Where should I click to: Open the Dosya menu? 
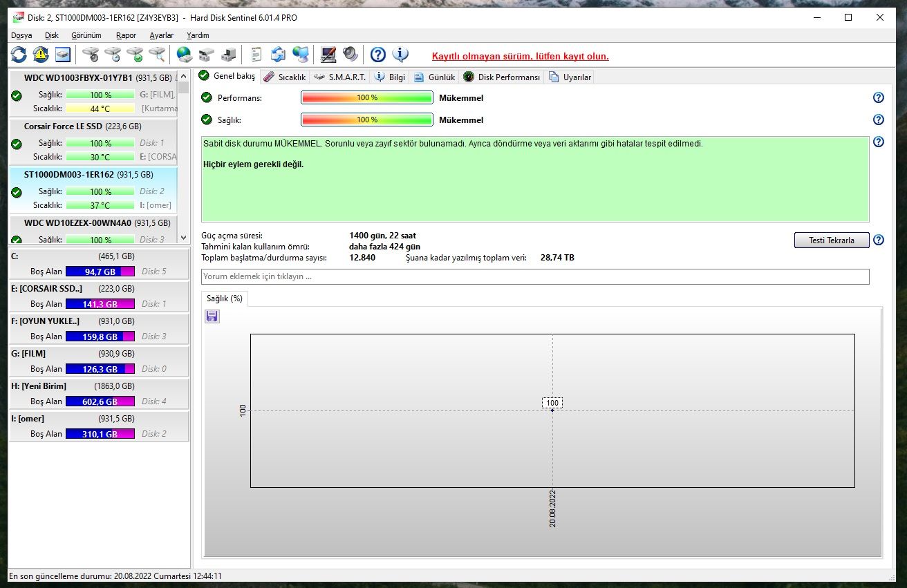tap(21, 35)
